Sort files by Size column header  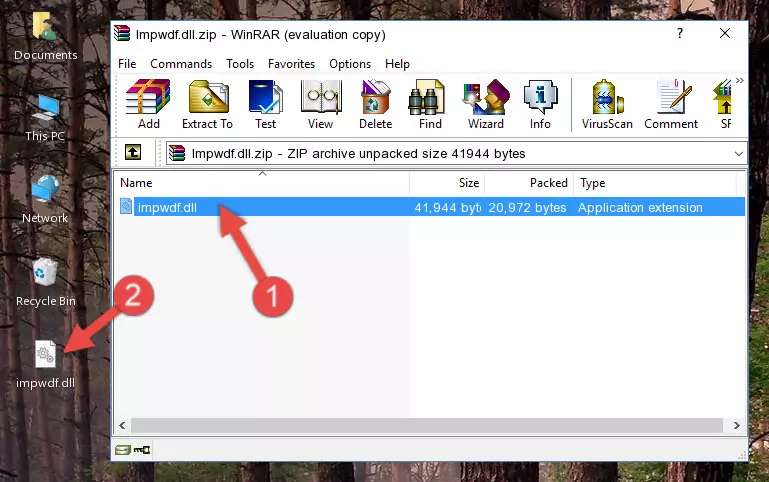click(447, 183)
